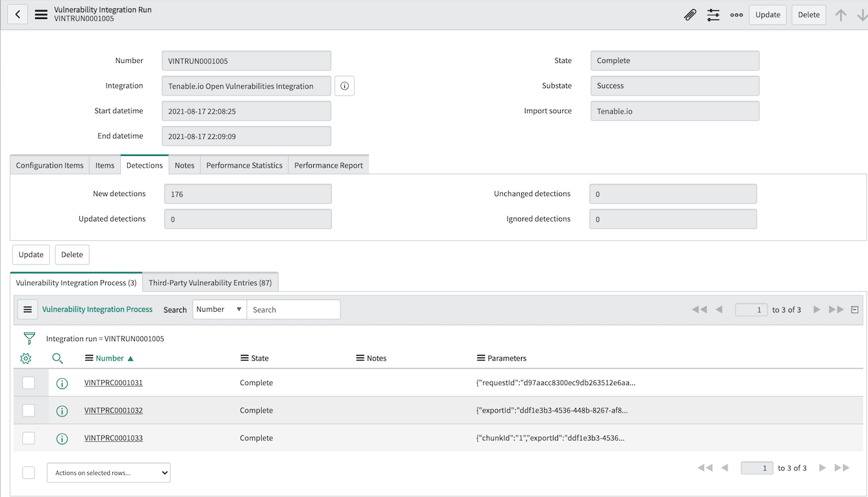Preview VINTPRC0001031 record info icon

62,383
